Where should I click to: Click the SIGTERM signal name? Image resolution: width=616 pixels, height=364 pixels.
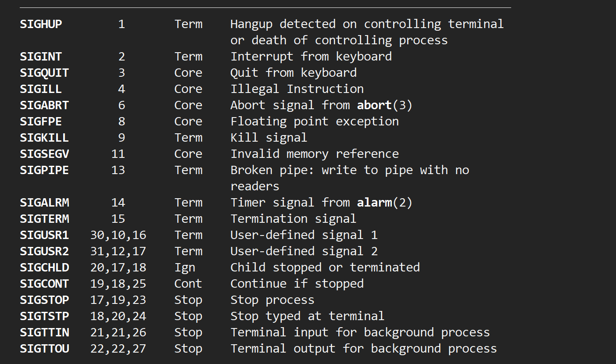tap(44, 219)
